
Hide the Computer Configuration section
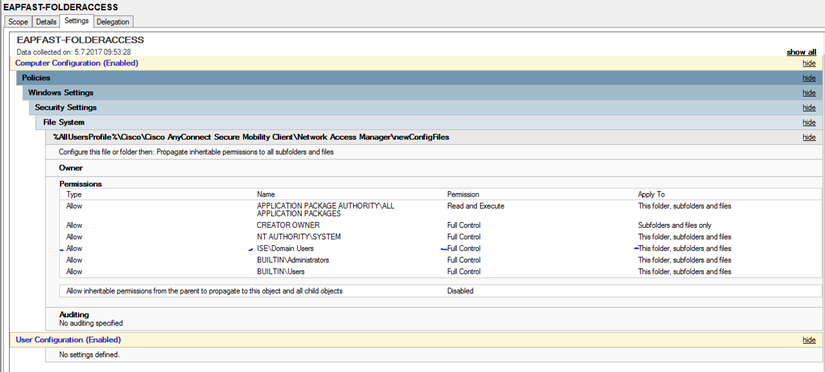(809, 63)
